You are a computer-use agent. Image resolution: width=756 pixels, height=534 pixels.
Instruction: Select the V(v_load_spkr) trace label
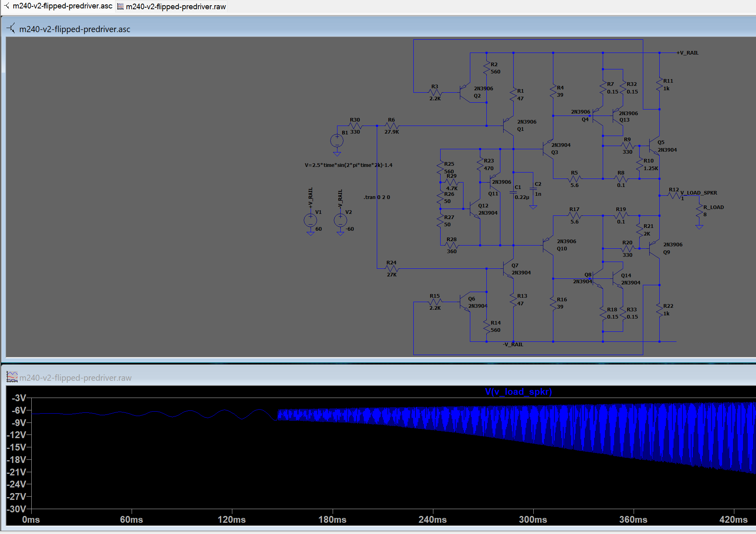(x=518, y=392)
